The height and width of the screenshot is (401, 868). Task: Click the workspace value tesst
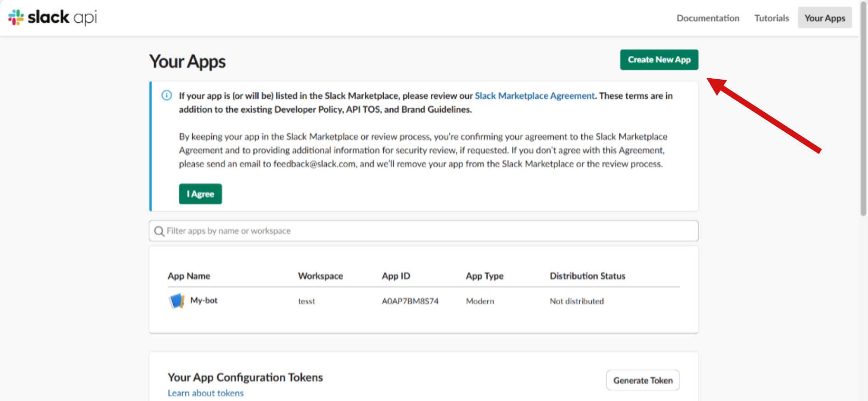click(x=307, y=301)
